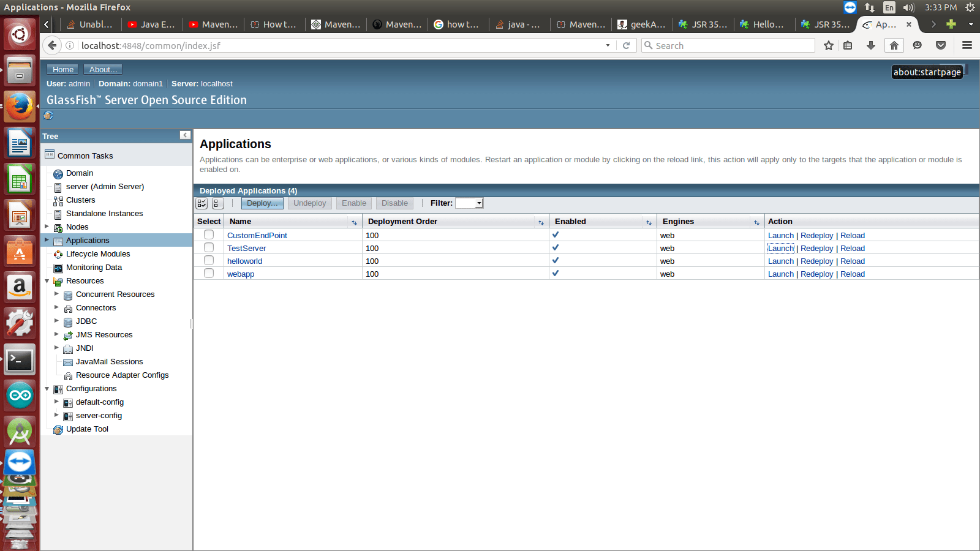Image resolution: width=980 pixels, height=551 pixels.
Task: Expand the JMS Resources node arrow
Action: [x=56, y=334]
